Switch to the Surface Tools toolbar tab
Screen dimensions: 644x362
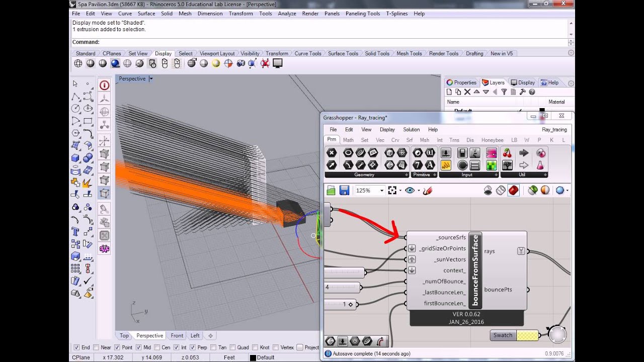pyautogui.click(x=343, y=53)
